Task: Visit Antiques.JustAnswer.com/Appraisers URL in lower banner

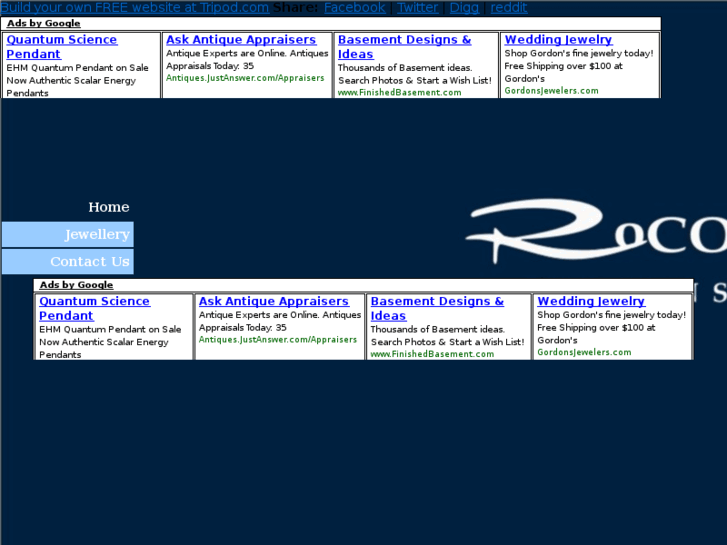Action: click(278, 340)
